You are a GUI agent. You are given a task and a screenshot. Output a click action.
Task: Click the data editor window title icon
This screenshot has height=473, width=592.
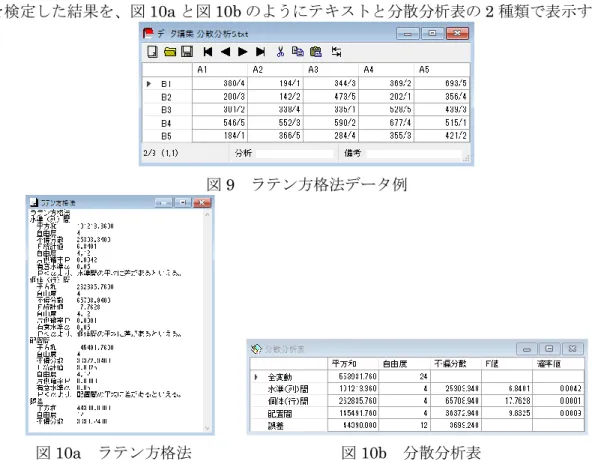[148, 33]
